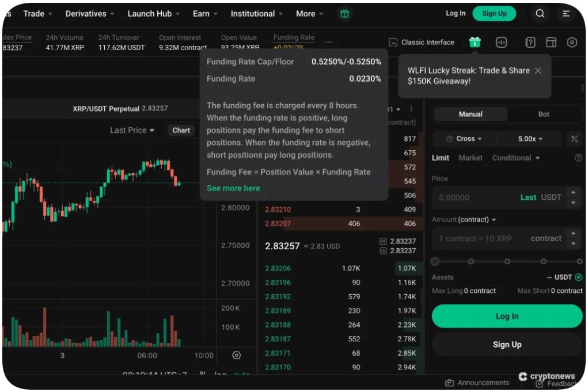Expand the More menu
588x392 pixels.
coord(309,14)
